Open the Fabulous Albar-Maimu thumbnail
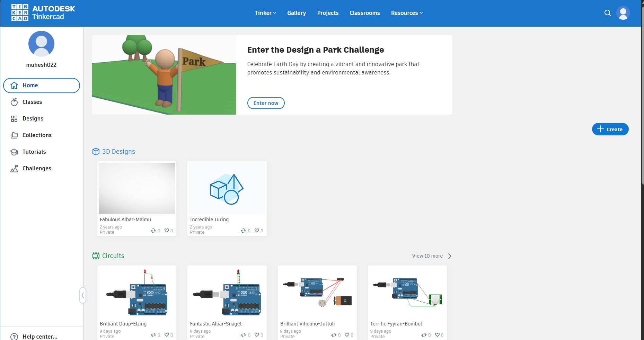Image resolution: width=644 pixels, height=340 pixels. 137,188
